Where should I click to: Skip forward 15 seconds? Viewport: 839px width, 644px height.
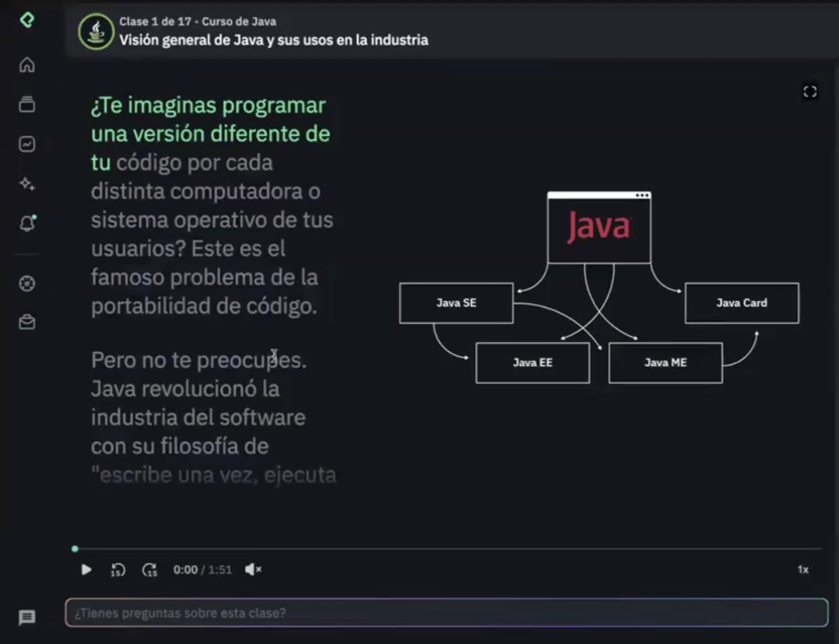tap(149, 569)
